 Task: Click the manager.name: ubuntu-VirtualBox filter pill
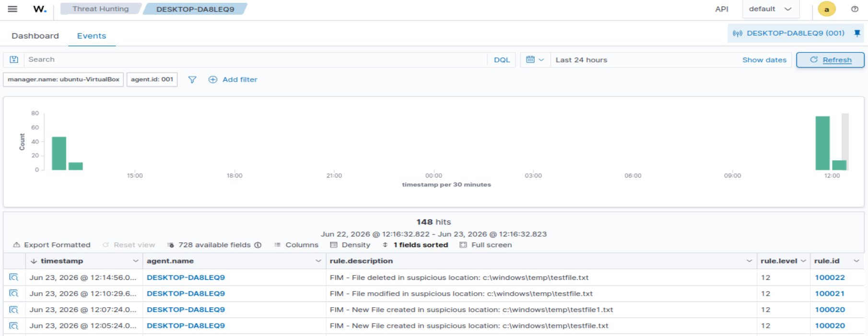tap(63, 80)
